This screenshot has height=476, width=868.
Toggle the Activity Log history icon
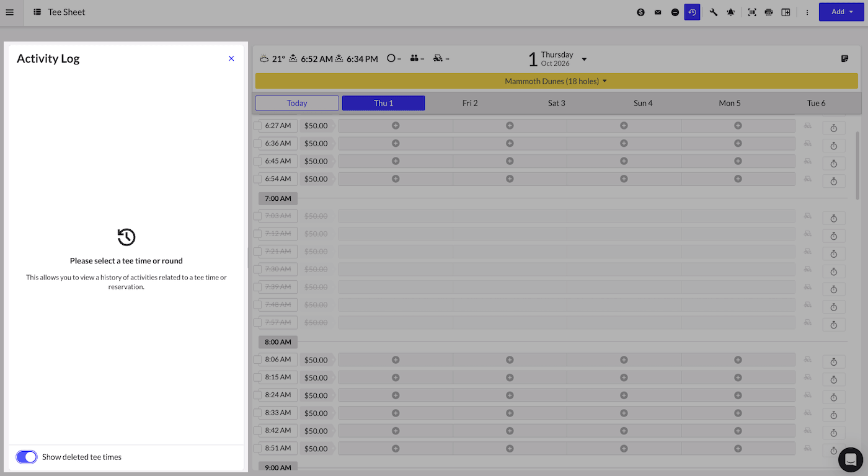[x=693, y=12]
